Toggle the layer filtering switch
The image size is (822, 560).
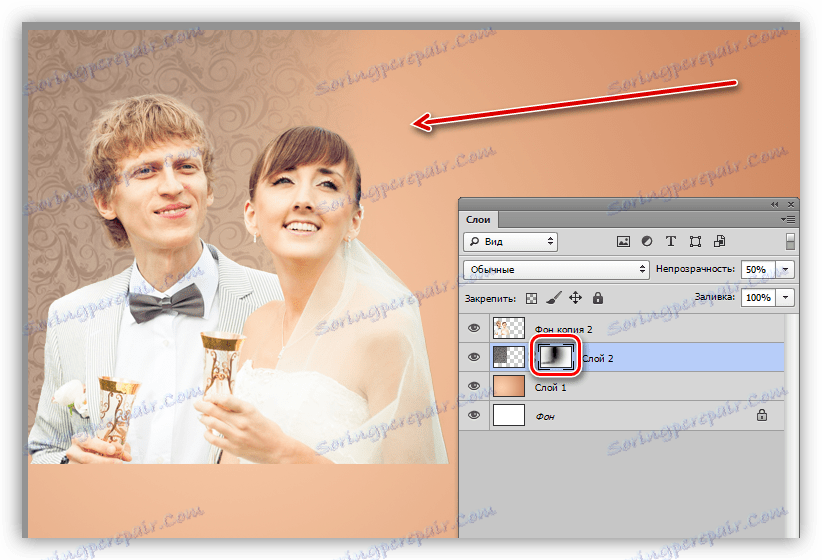click(790, 241)
